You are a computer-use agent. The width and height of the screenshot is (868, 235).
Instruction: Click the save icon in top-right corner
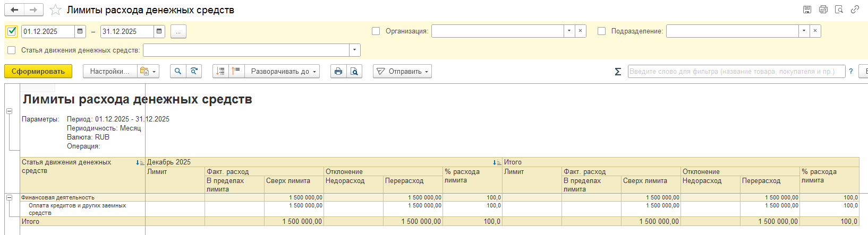[807, 10]
